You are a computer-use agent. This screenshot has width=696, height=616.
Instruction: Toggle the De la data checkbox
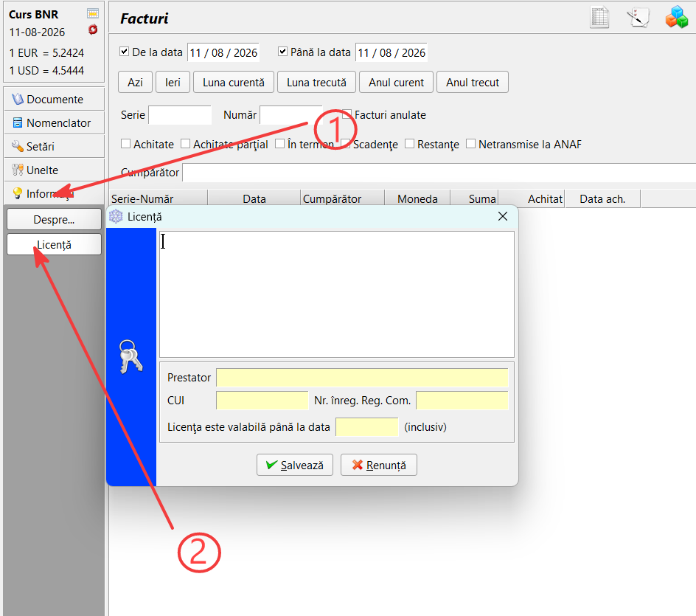pyautogui.click(x=125, y=52)
